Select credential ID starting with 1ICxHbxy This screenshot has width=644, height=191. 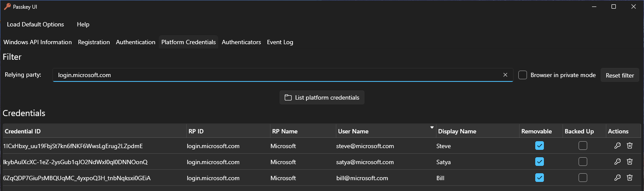[x=73, y=146]
